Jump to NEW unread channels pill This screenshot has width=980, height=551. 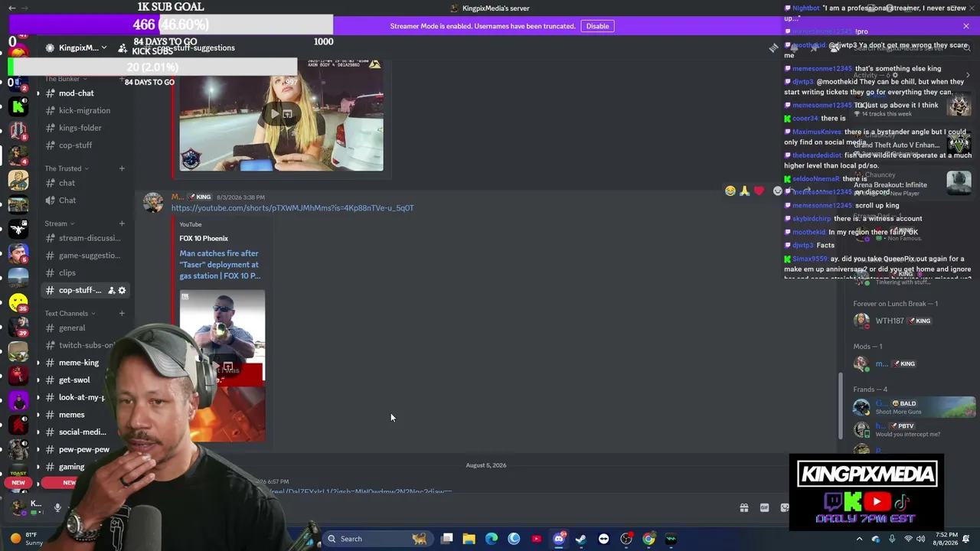pyautogui.click(x=69, y=483)
